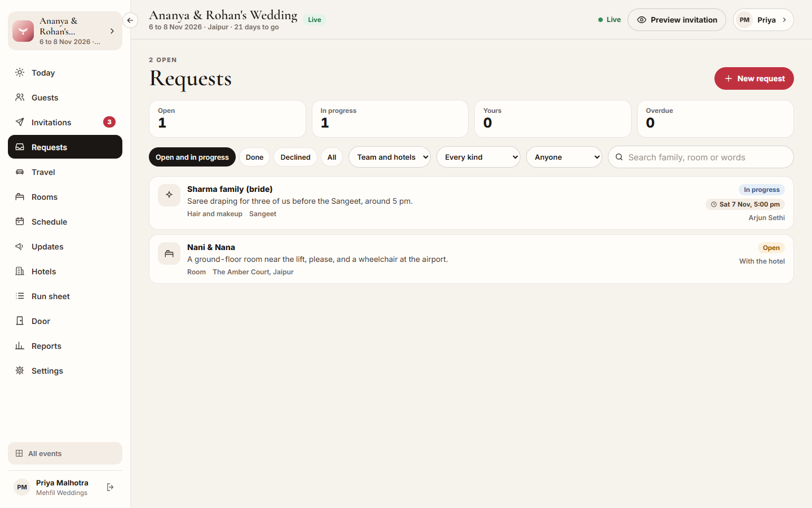Click the bed icon next to Rooms
812x508 pixels.
(x=20, y=196)
